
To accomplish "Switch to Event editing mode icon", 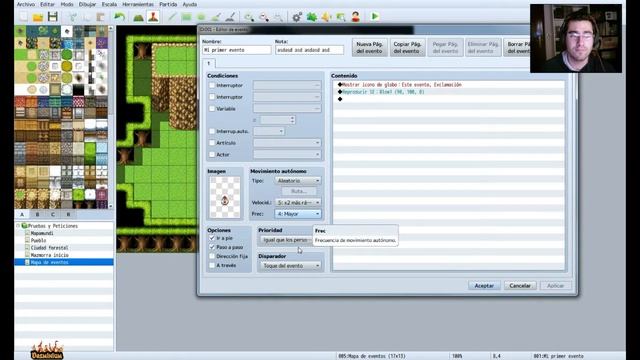I will coord(153,17).
